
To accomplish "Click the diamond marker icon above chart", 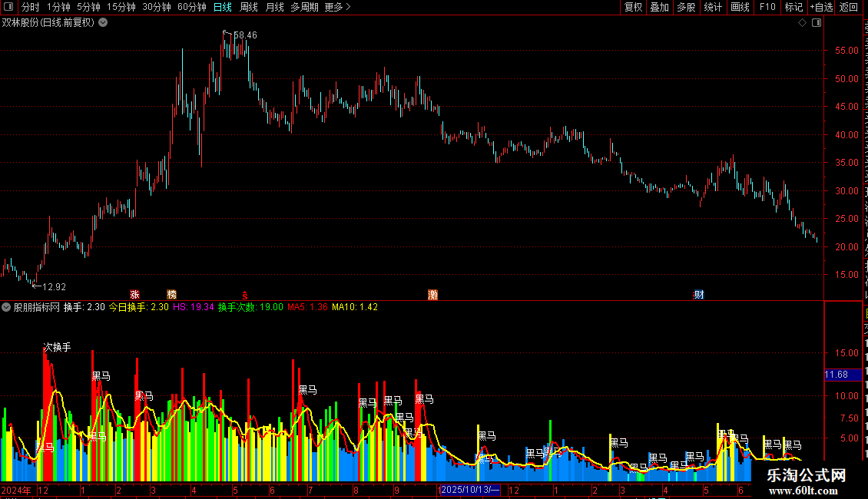I will pyautogui.click(x=802, y=23).
